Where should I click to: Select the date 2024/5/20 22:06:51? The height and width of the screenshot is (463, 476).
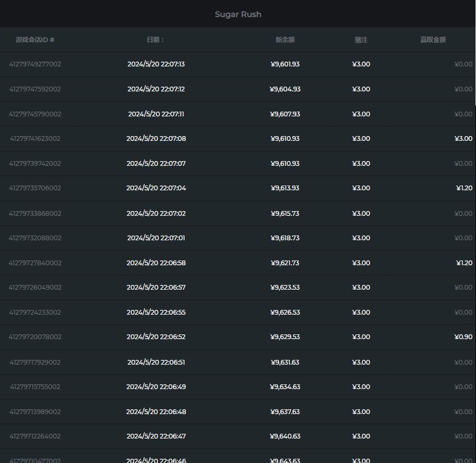[x=156, y=363]
